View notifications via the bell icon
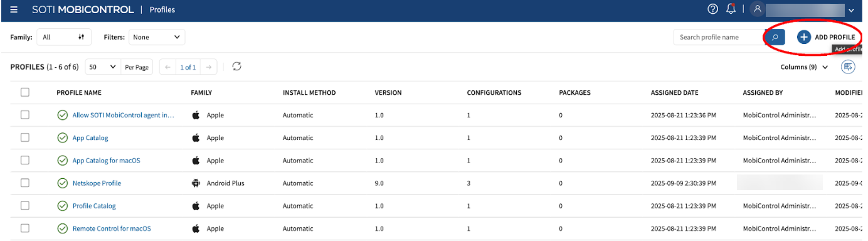Screen dimensions: 868x241 coord(731,9)
